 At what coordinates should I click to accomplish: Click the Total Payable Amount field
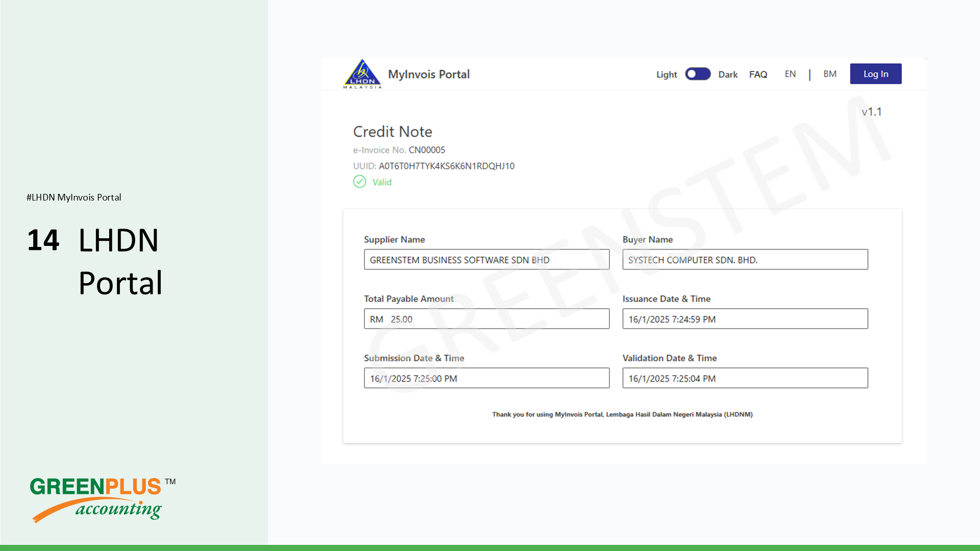pyautogui.click(x=486, y=319)
